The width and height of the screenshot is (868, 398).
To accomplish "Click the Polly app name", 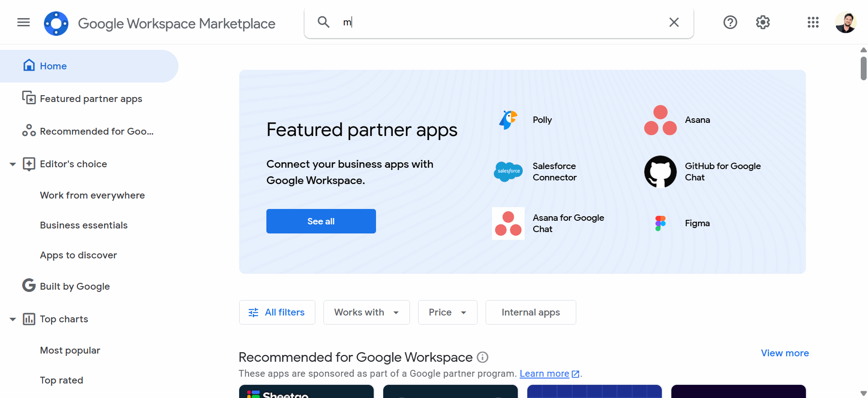I will tap(542, 120).
